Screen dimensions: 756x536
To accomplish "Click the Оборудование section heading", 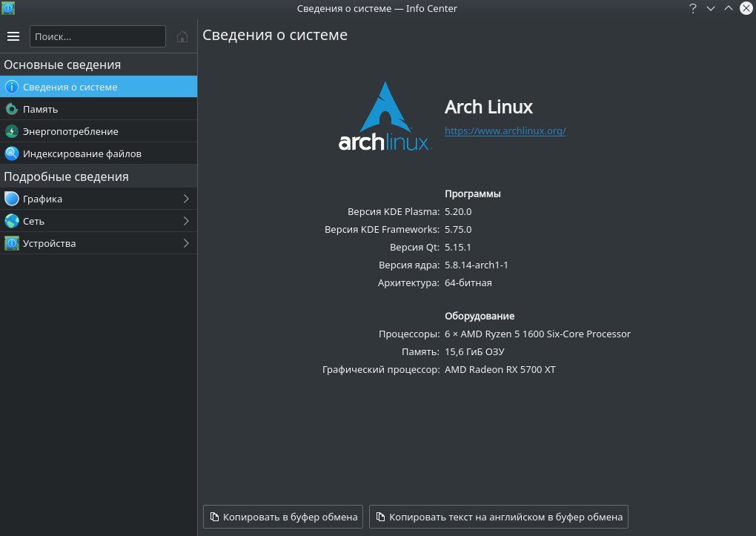I will tap(480, 317).
